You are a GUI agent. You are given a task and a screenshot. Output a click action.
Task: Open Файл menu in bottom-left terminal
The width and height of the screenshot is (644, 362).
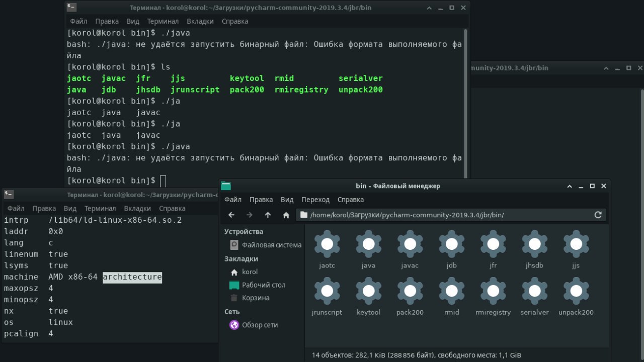click(16, 208)
